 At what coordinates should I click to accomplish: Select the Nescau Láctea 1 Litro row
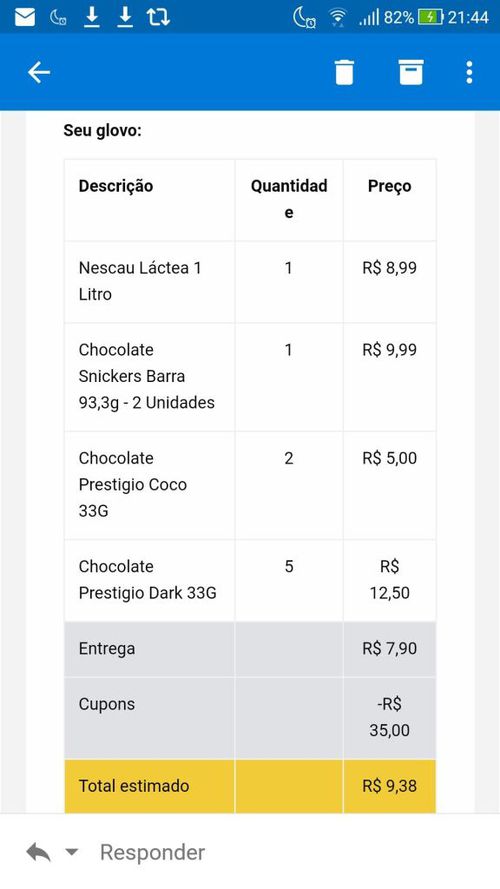[250, 282]
